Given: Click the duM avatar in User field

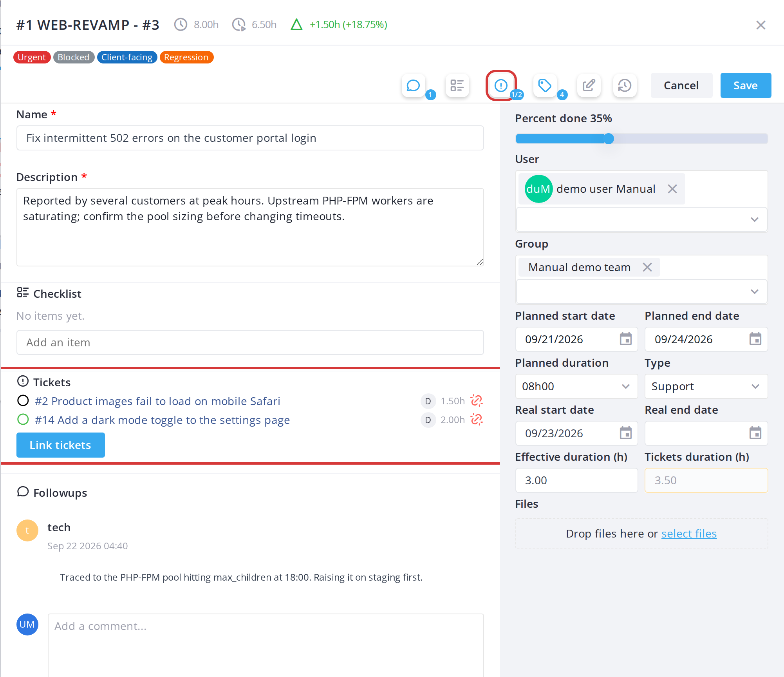Looking at the screenshot, I should point(538,189).
